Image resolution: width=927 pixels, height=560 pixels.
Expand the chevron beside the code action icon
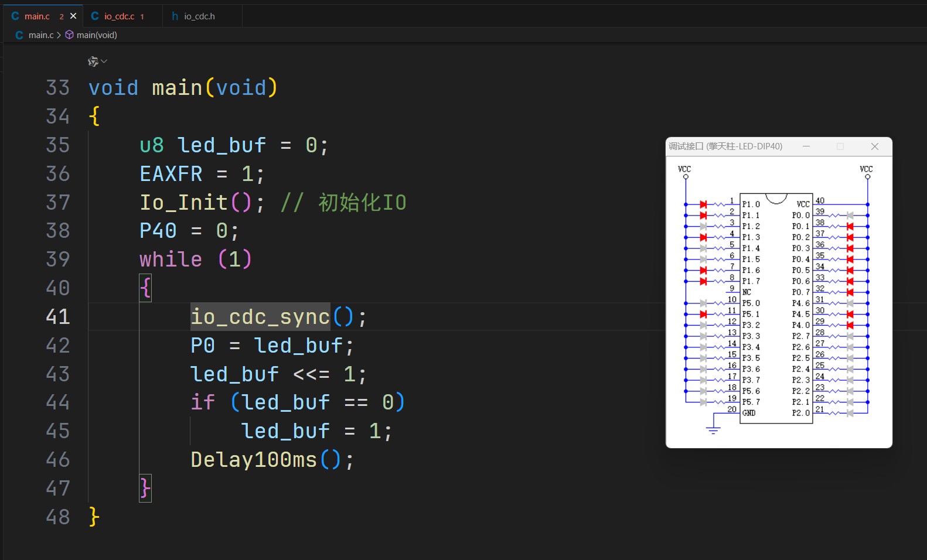pos(104,62)
